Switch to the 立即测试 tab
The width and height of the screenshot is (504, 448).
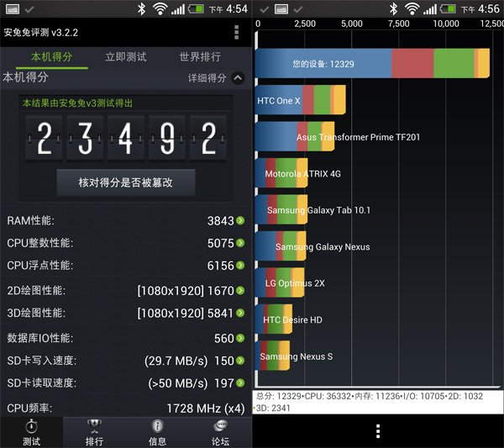click(126, 57)
